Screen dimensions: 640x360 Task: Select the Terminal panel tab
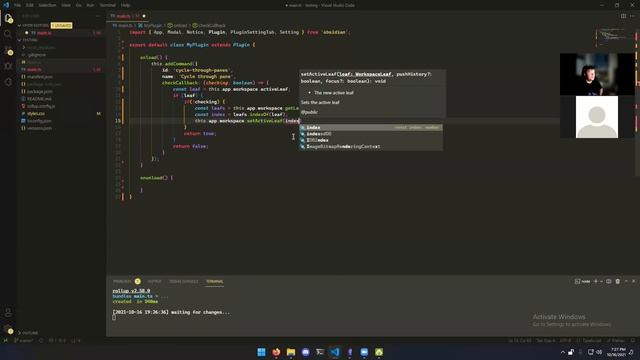coord(214,281)
